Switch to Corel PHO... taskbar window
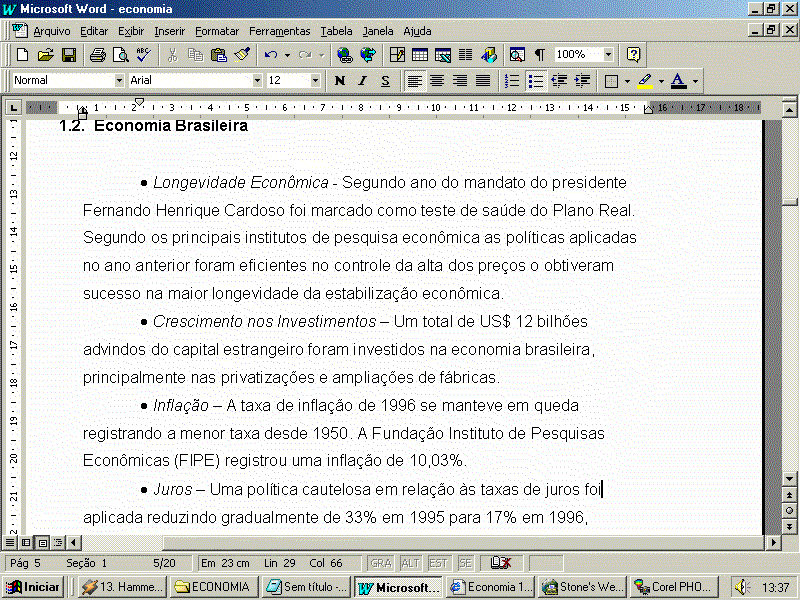 tap(675, 587)
